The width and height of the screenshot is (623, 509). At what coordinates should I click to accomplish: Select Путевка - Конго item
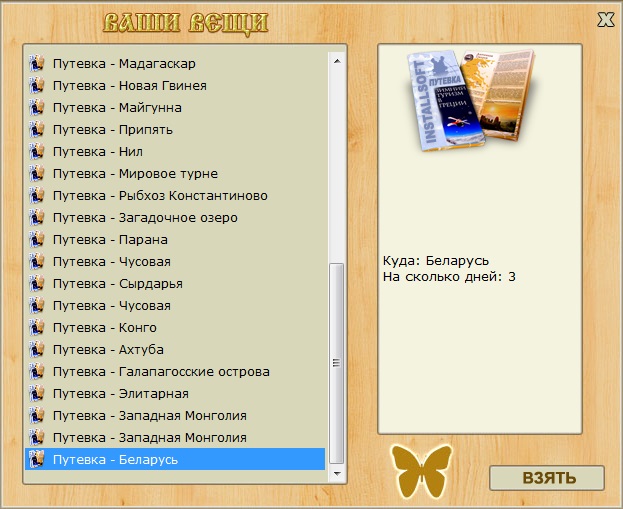[175, 327]
